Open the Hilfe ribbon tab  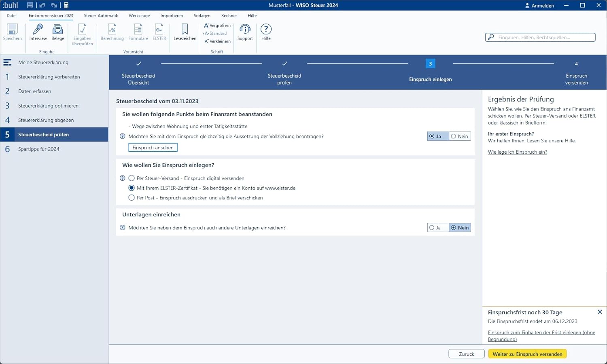coord(252,16)
